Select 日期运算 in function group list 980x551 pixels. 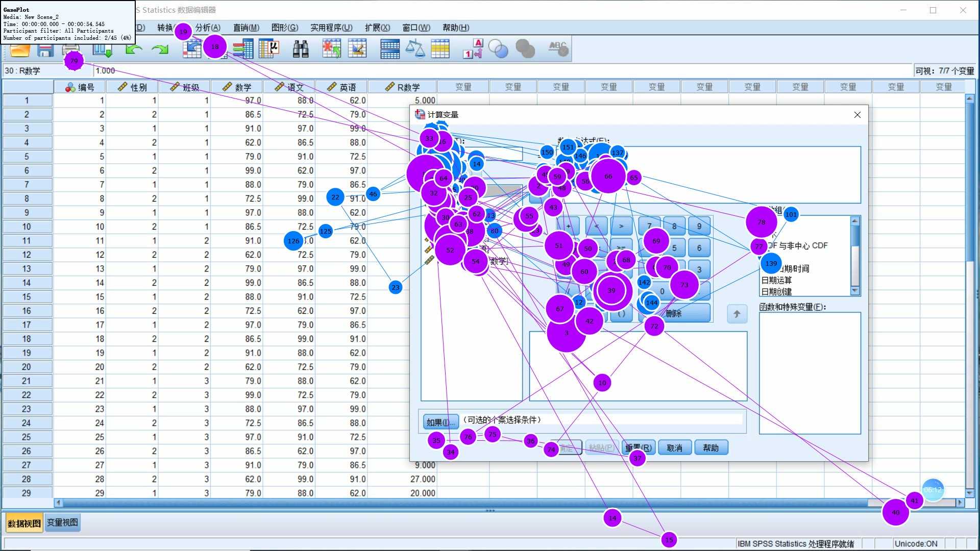click(776, 280)
